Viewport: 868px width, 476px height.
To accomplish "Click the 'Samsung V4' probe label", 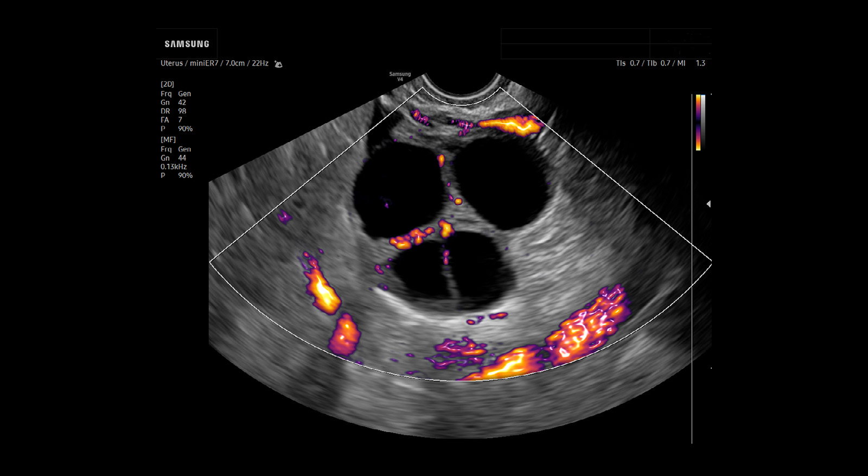I will 400,77.
